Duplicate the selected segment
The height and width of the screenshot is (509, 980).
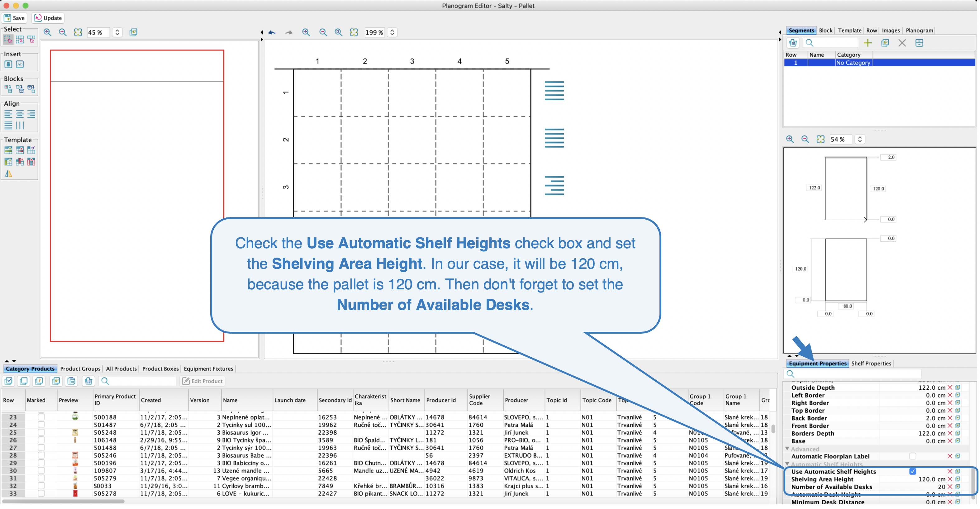(x=885, y=43)
